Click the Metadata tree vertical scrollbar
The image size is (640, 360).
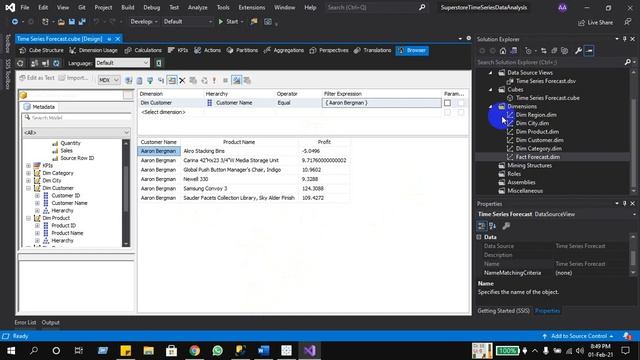126,193
